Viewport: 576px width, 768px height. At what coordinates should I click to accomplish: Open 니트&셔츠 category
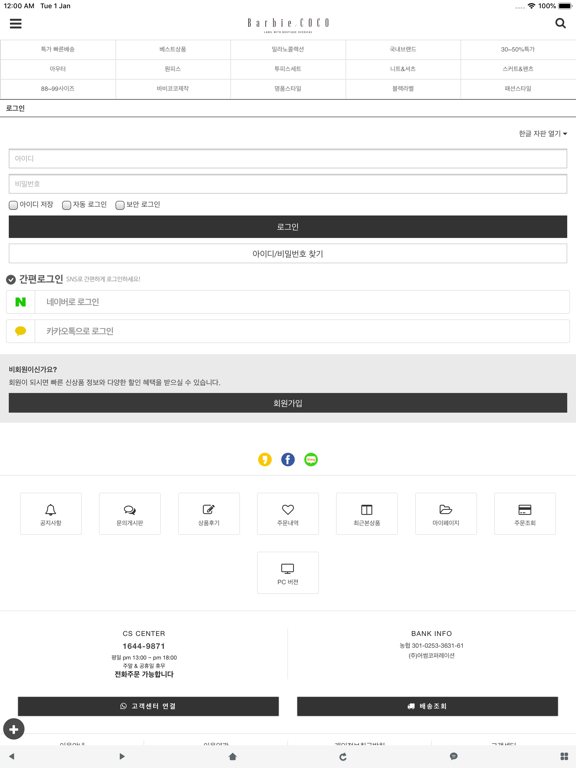tap(403, 69)
